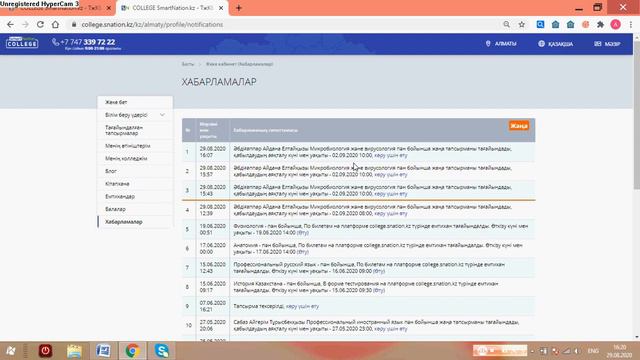Click the view link in notification 9
640x360 pixels.
tap(302, 306)
